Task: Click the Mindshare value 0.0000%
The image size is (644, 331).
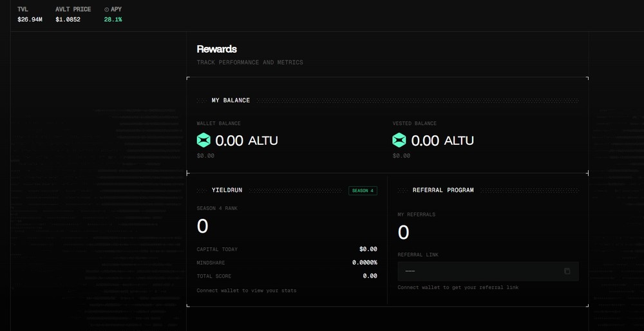Action: (x=365, y=263)
